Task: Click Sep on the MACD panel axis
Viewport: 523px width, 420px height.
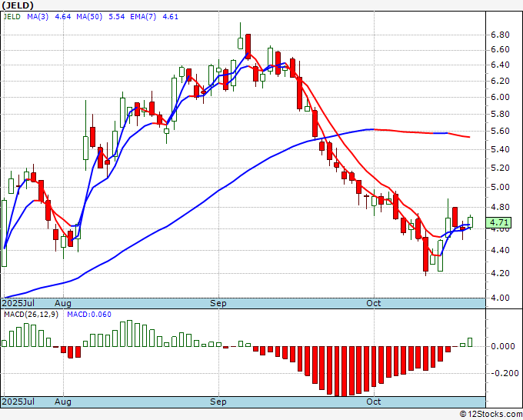Action: [x=218, y=402]
